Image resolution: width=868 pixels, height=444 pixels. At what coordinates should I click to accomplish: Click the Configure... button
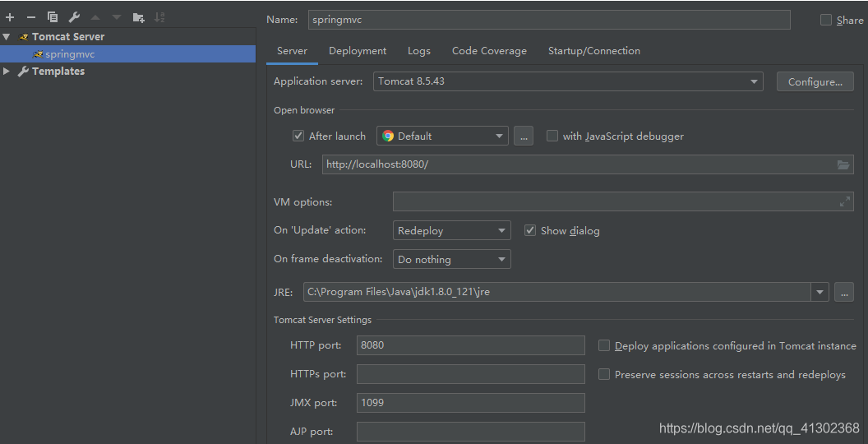click(815, 82)
